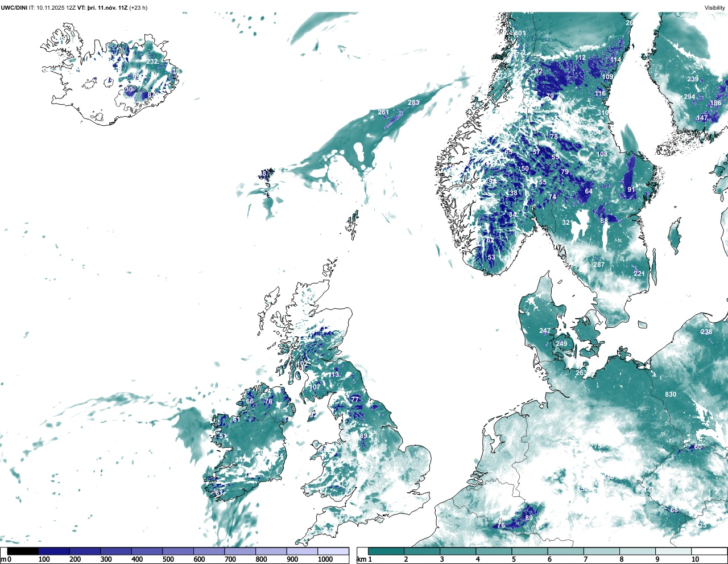Click the black 0–100 m legend swatch
The height and width of the screenshot is (564, 728).
pyautogui.click(x=23, y=551)
